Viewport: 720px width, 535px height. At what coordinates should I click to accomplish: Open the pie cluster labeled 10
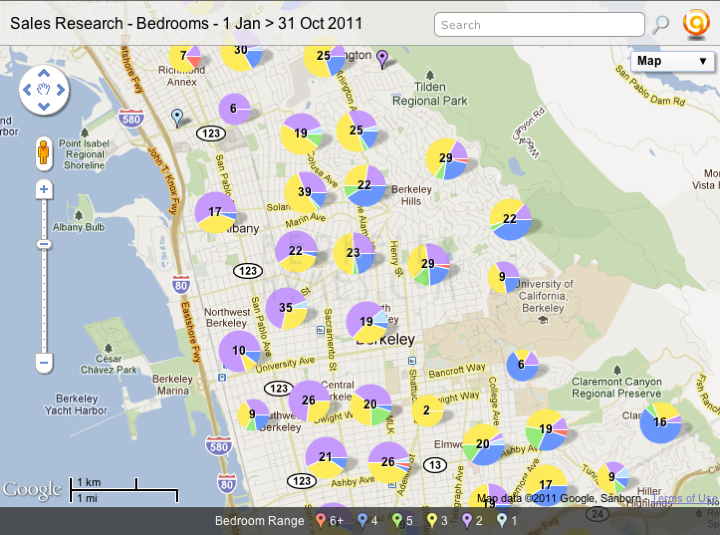click(x=239, y=351)
